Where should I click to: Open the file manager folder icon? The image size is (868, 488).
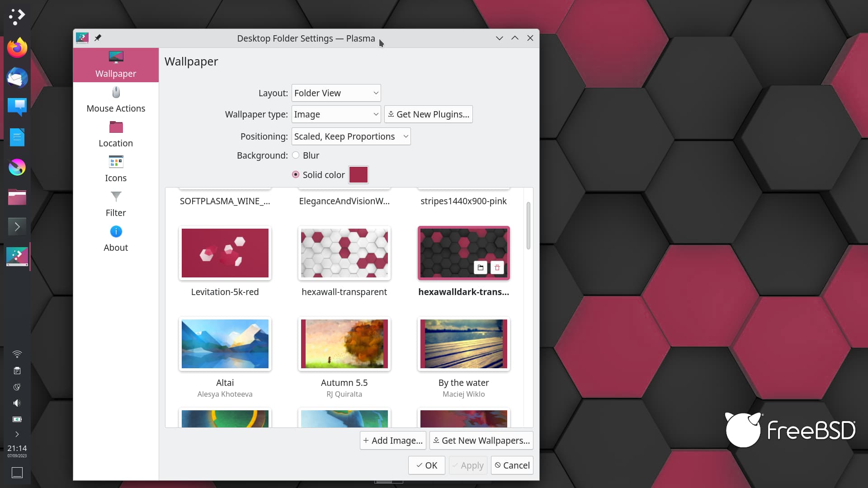(x=17, y=197)
